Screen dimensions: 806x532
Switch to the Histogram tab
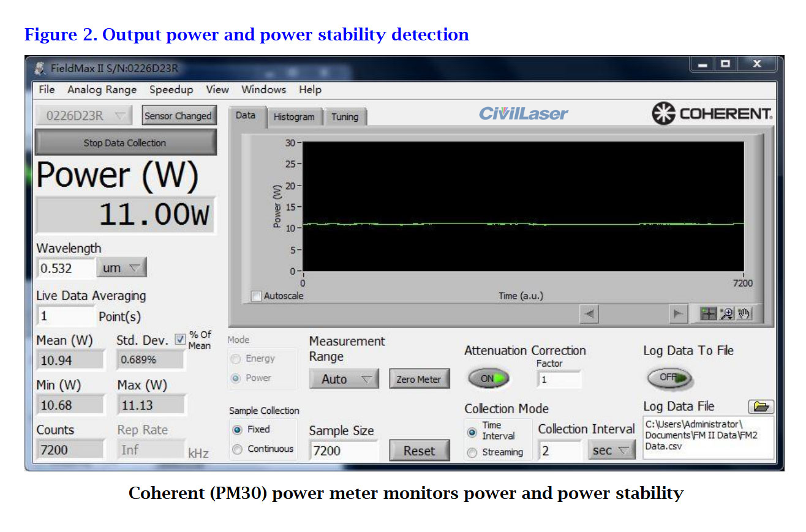point(294,117)
